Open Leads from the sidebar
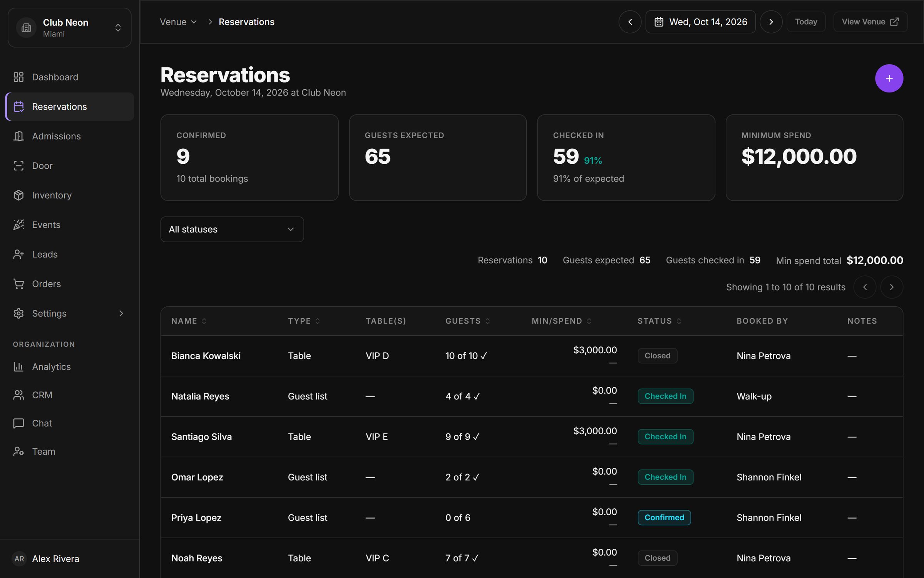 (70, 254)
